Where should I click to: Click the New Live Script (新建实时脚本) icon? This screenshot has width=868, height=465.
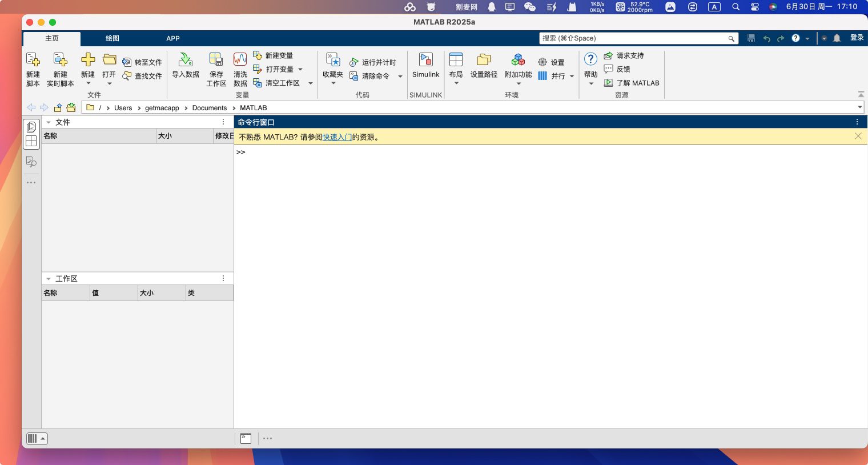[60, 60]
